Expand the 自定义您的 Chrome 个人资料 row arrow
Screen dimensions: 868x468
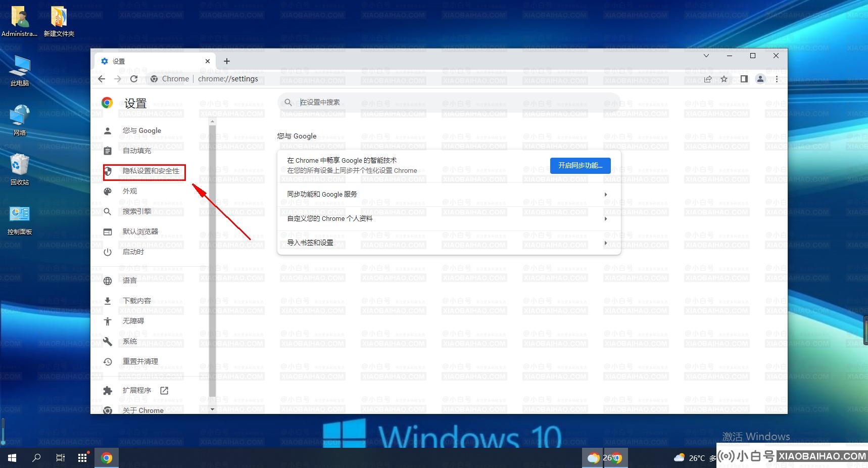[x=605, y=219]
